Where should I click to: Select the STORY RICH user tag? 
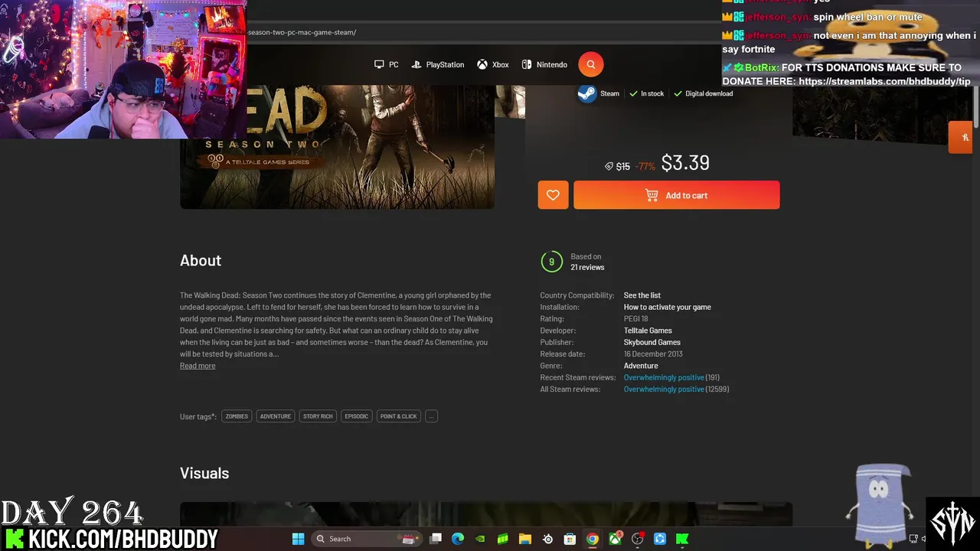point(318,416)
